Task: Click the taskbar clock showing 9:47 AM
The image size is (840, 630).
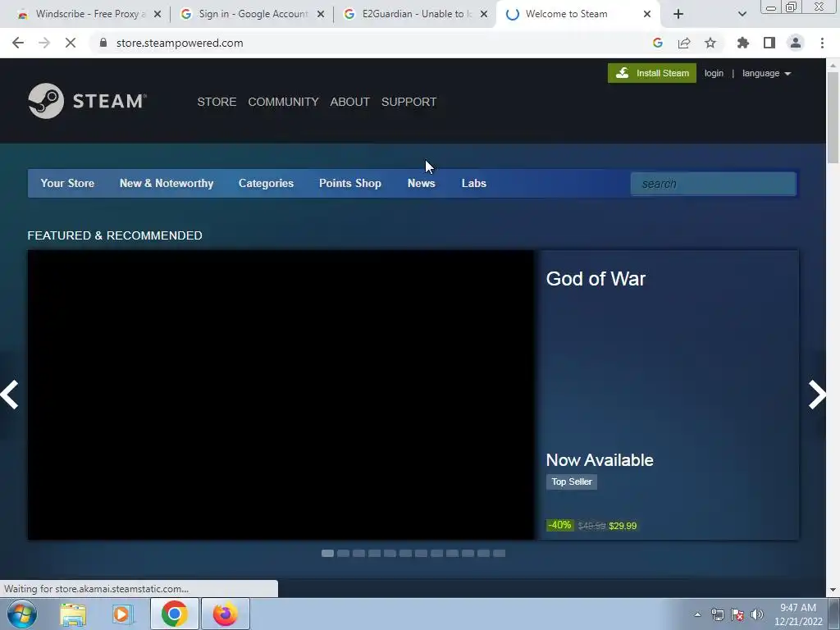Action: (x=798, y=614)
